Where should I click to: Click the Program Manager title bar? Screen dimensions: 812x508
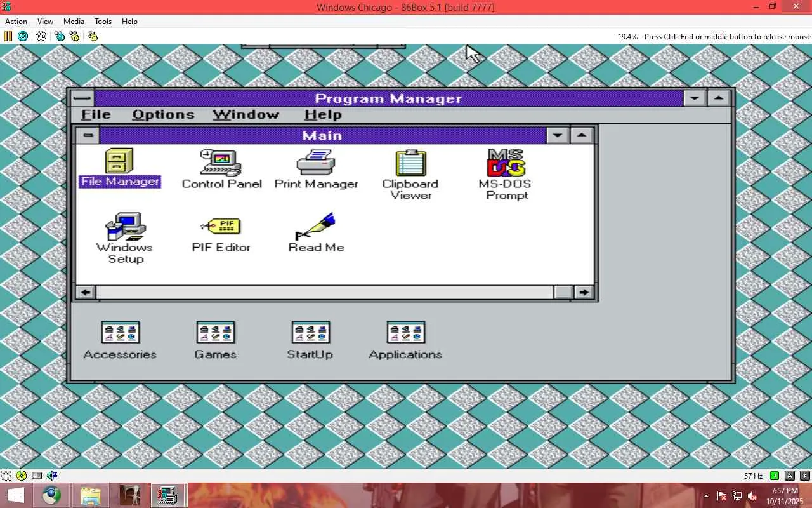pyautogui.click(x=389, y=98)
